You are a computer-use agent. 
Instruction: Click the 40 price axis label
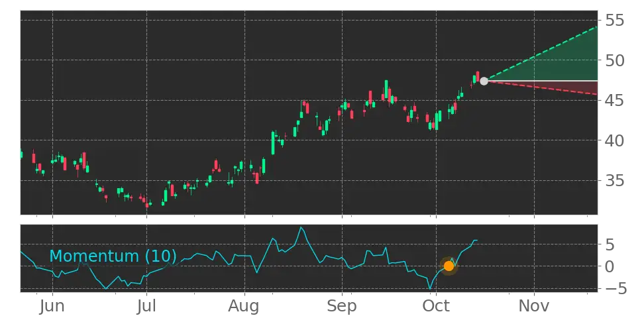tap(615, 140)
